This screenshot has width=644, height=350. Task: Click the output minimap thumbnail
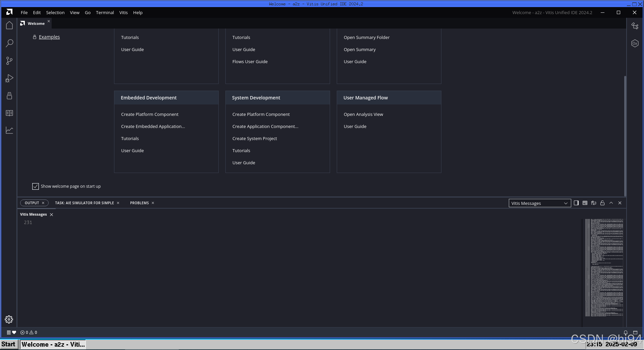point(604,268)
